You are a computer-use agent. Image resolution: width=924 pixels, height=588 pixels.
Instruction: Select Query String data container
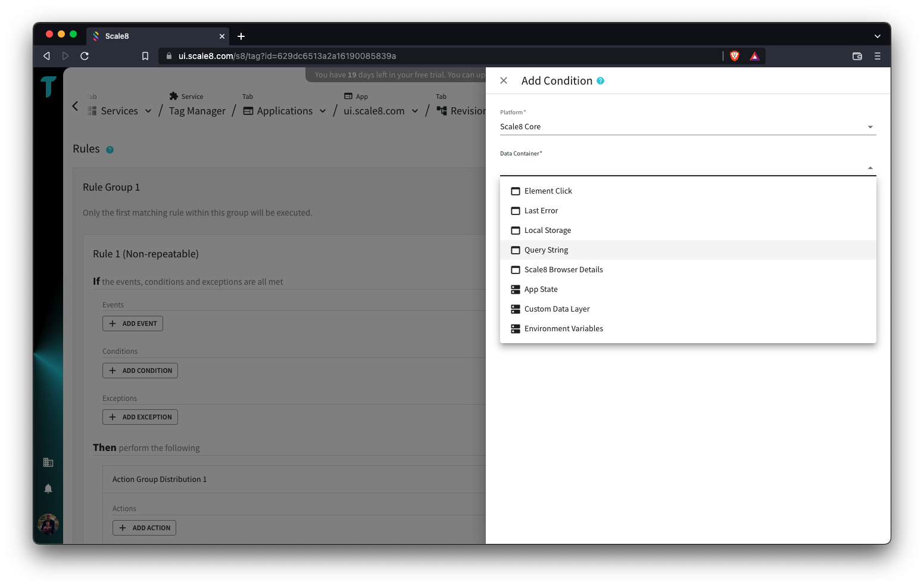coord(688,250)
